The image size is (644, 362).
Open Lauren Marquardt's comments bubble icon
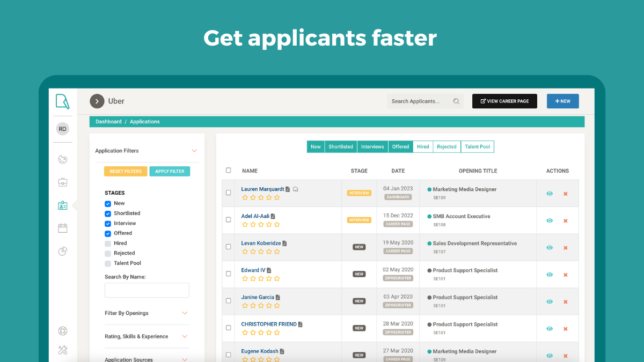point(296,189)
